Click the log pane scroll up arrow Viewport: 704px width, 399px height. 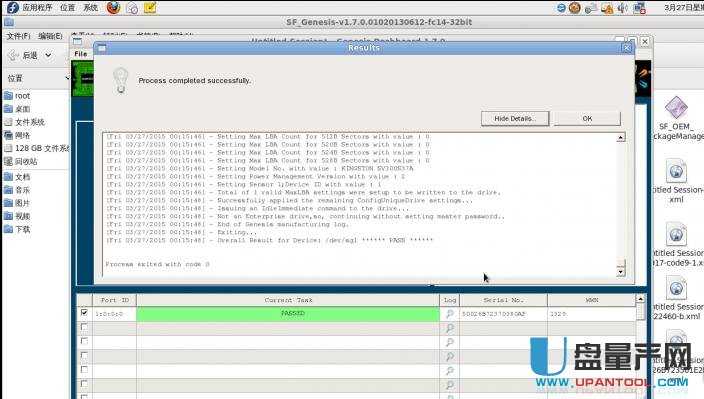coord(620,137)
